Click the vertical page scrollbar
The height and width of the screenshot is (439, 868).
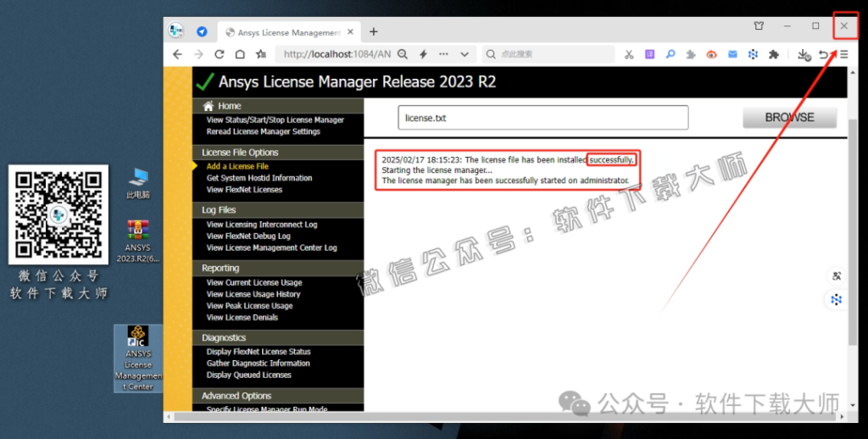click(853, 231)
